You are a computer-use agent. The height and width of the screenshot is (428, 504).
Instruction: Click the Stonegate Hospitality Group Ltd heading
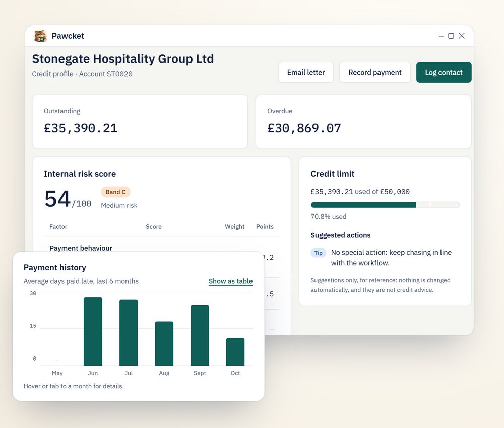click(x=123, y=59)
